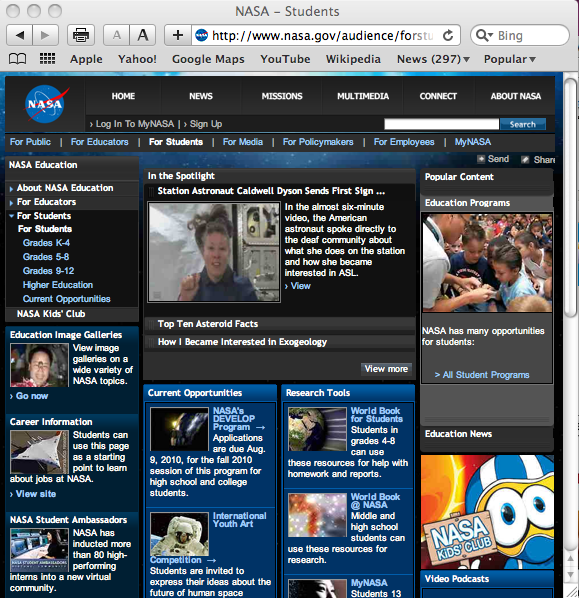579x598 pixels.
Task: Open the Apple bookmark
Action: 86,59
